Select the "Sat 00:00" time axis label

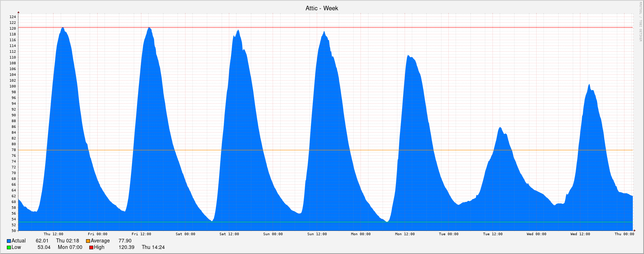185,234
